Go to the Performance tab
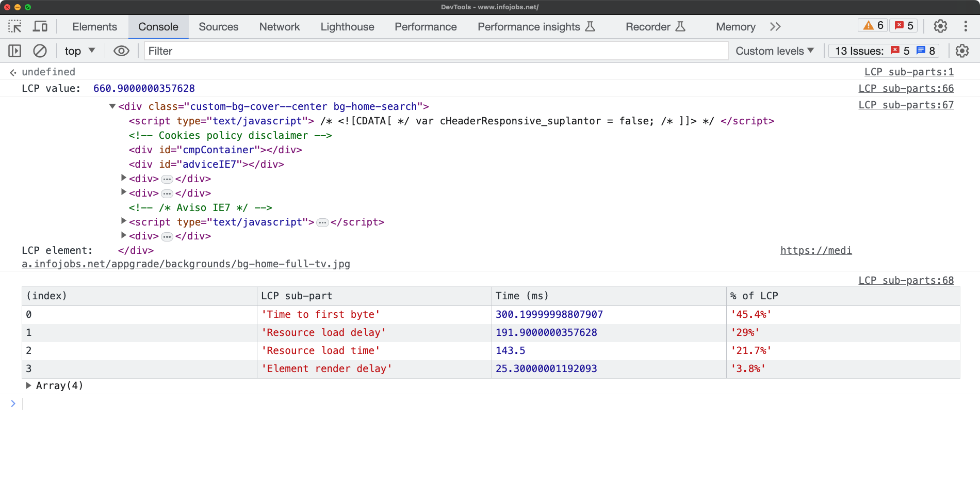Screen dimensions: 980x499 tap(426, 26)
